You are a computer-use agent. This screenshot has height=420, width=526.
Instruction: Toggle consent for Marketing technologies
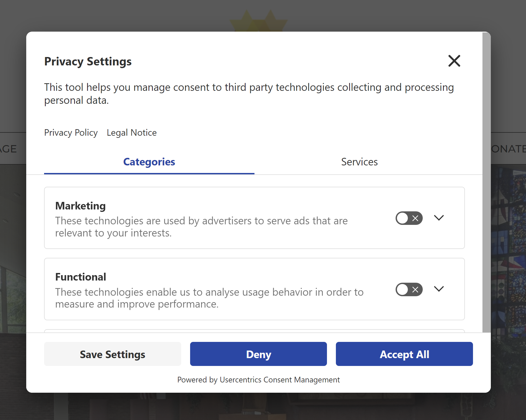click(x=409, y=218)
